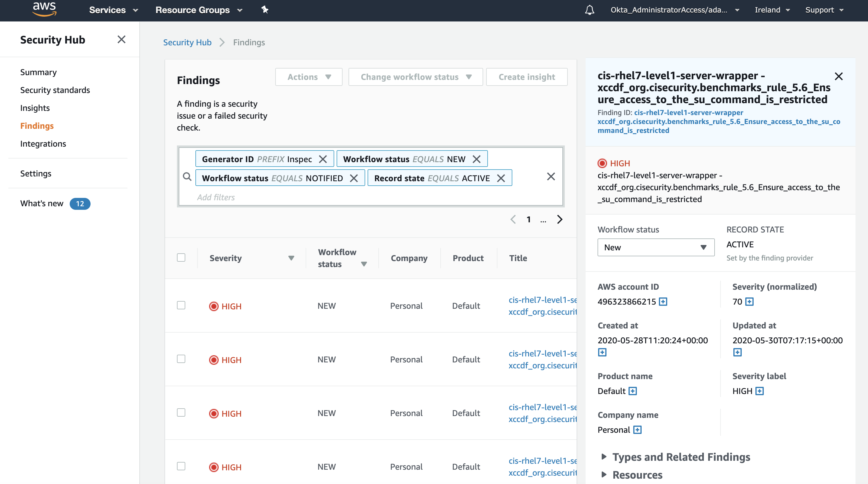Remove Workflow status NOTIFIED filter chip
The height and width of the screenshot is (484, 868).
354,178
